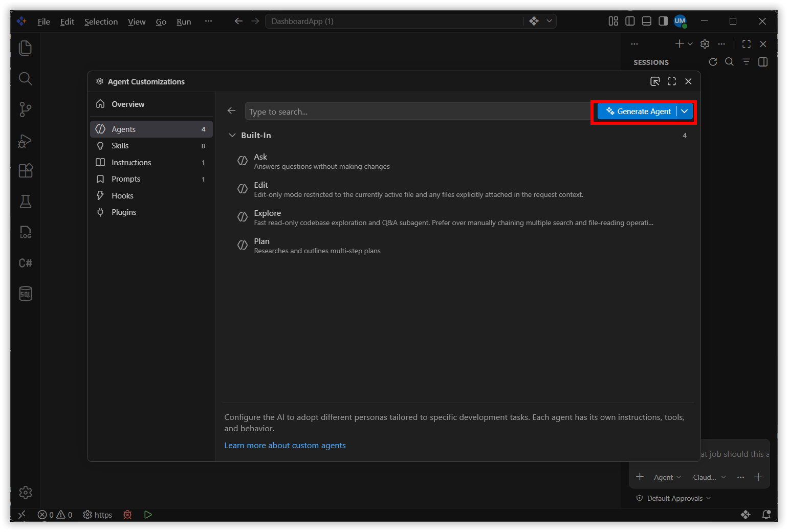This screenshot has height=532, width=788.
Task: Open the Go menu
Action: pos(161,21)
